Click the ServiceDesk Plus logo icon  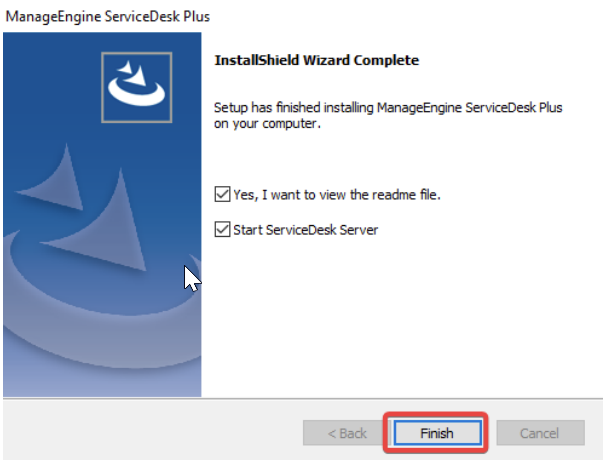pyautogui.click(x=140, y=84)
